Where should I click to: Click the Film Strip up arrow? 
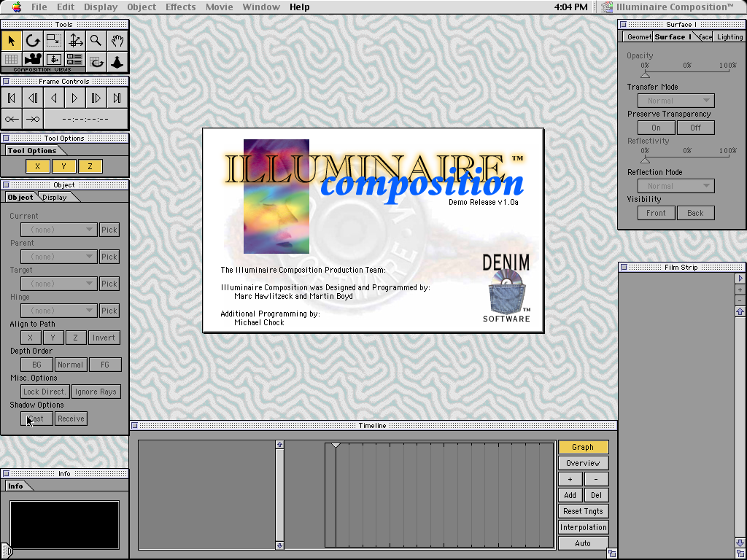(x=740, y=311)
